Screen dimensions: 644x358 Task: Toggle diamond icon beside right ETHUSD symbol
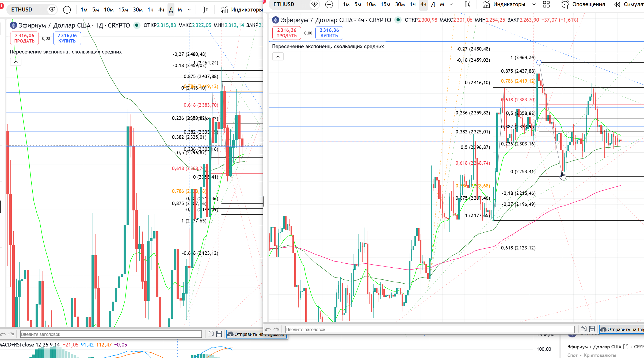coord(314,4)
